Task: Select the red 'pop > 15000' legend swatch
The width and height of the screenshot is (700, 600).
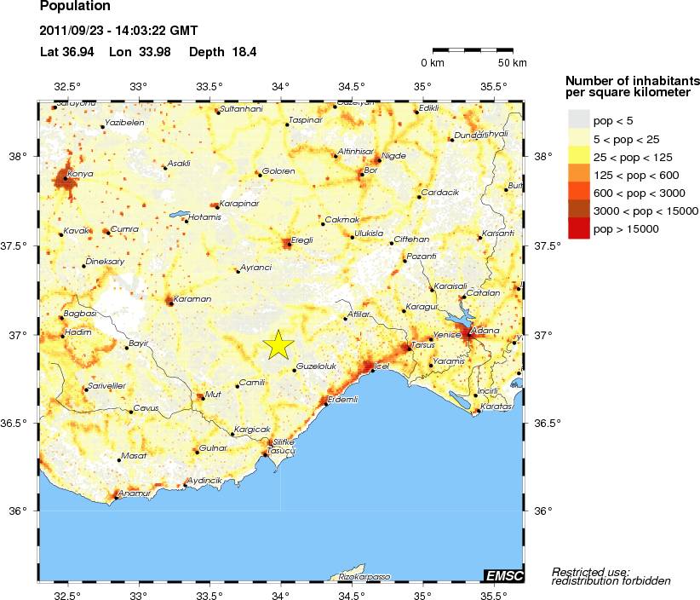Action: click(578, 229)
